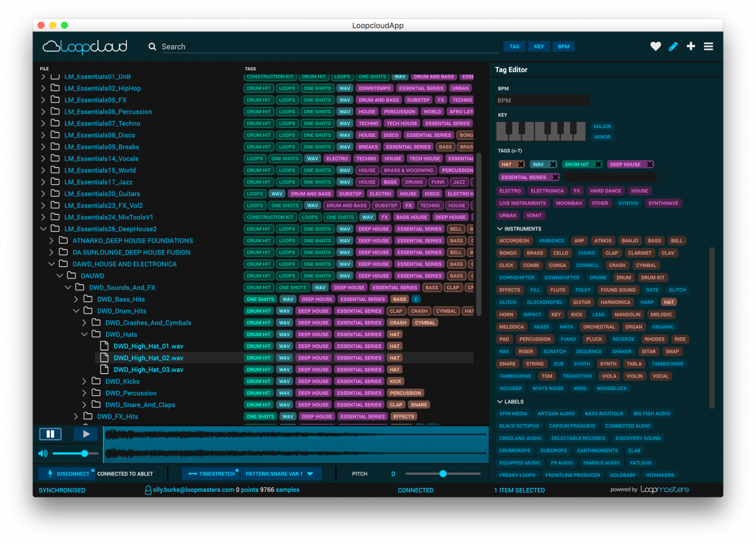Toggle the TIMESTRETCH option

pyautogui.click(x=211, y=474)
